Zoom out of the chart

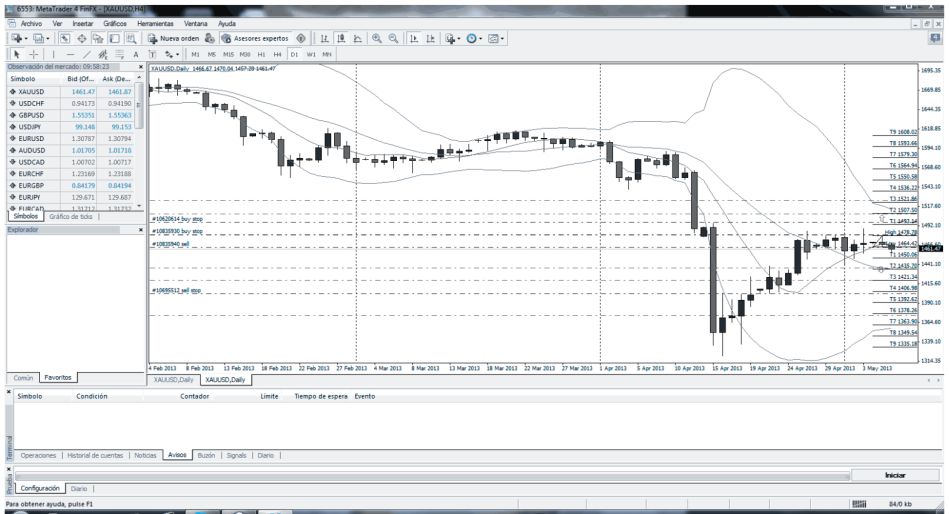393,37
